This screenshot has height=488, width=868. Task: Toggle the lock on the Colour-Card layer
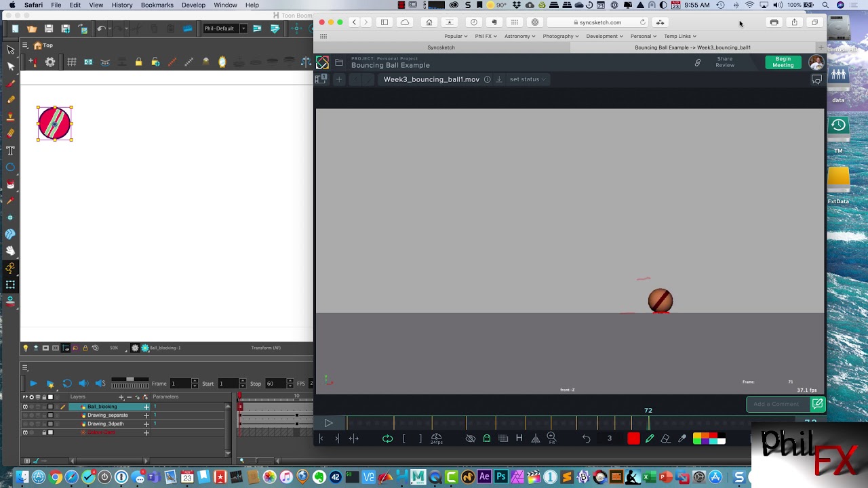tap(44, 432)
